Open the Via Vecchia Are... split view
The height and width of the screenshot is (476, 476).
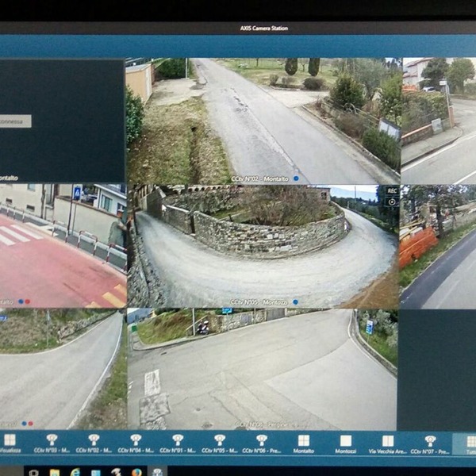coord(388,443)
